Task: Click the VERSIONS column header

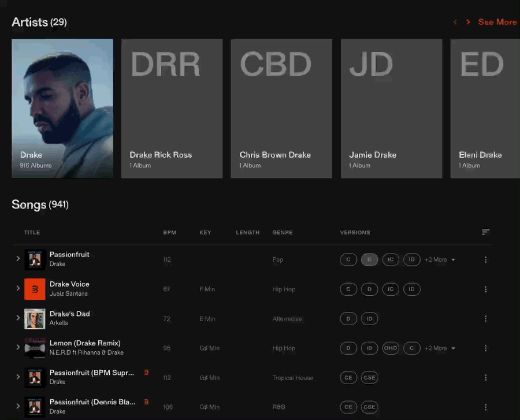Action: point(355,232)
